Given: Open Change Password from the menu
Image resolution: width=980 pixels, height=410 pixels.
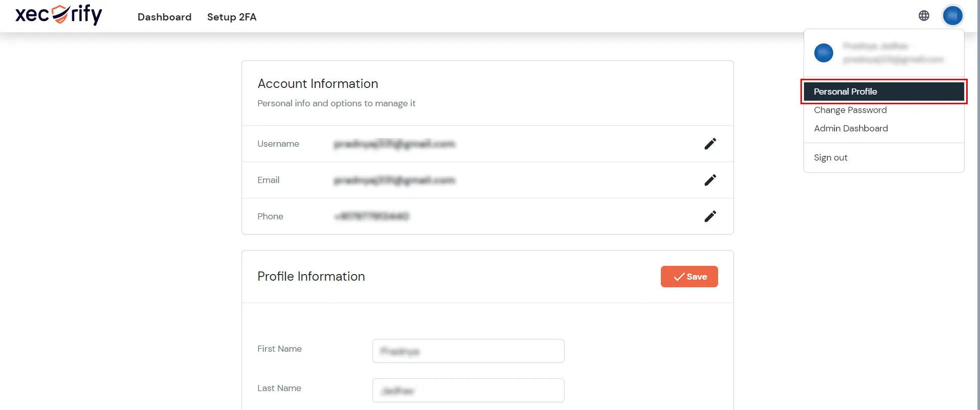Looking at the screenshot, I should (850, 110).
